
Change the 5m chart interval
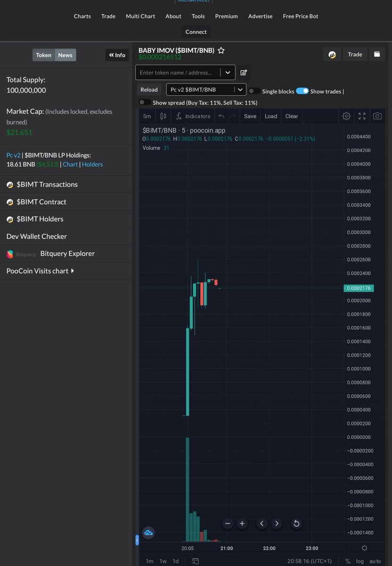(x=147, y=116)
